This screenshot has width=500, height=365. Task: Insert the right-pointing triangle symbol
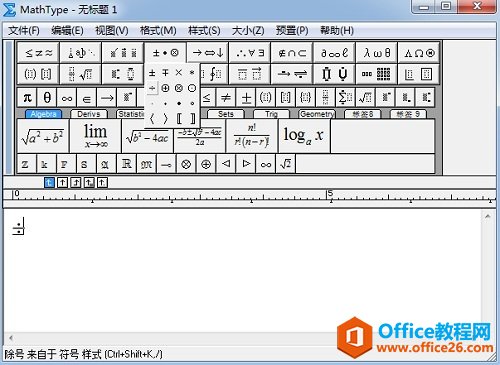[x=246, y=164]
